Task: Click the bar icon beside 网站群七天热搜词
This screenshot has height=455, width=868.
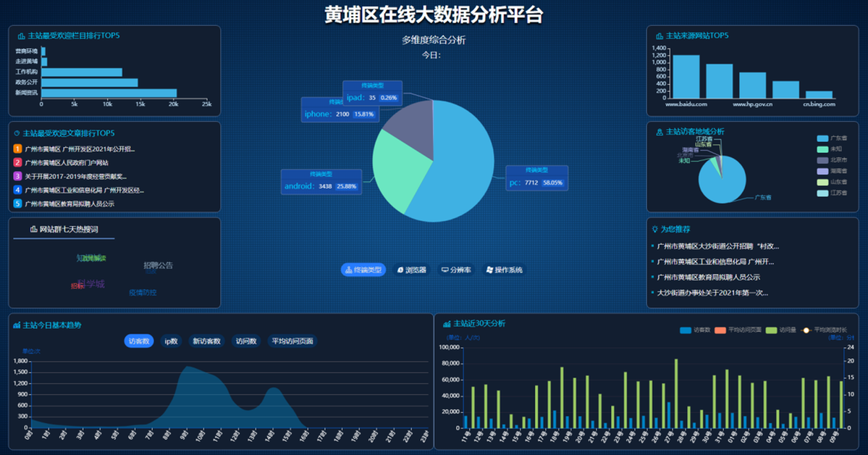Action: pos(33,229)
